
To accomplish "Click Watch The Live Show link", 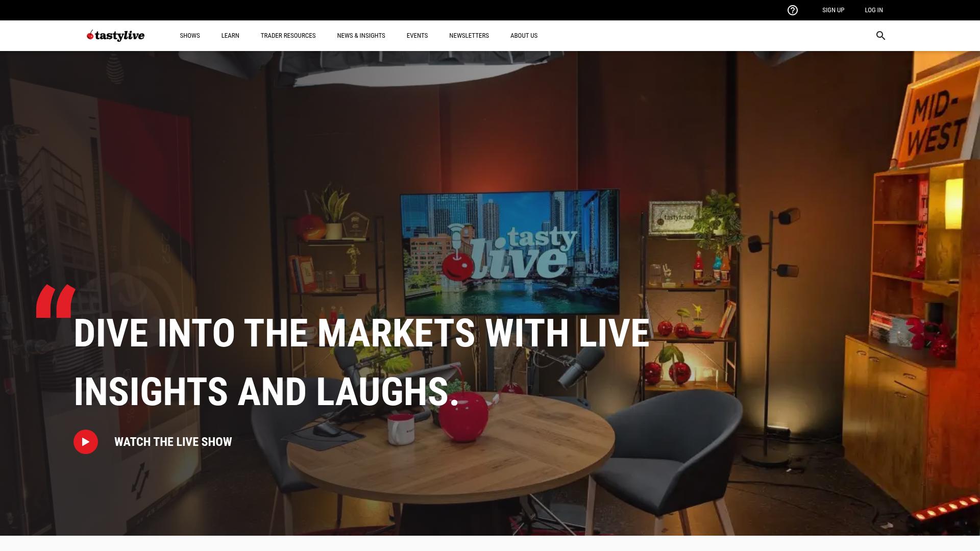I will pyautogui.click(x=153, y=442).
